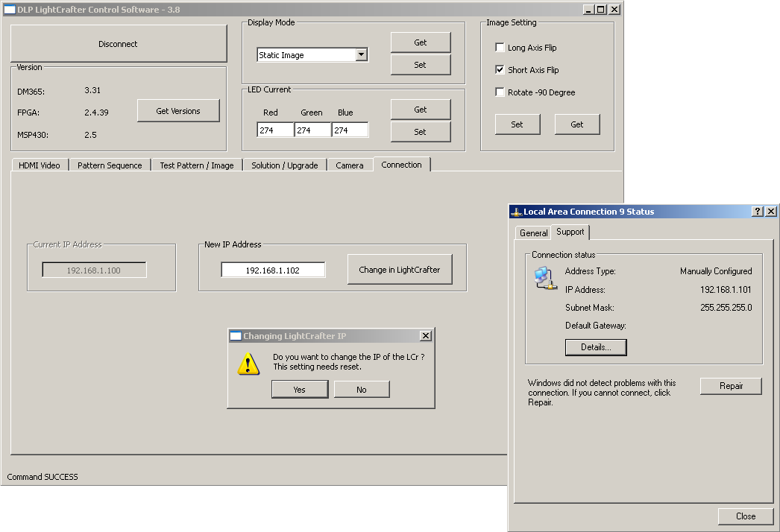The height and width of the screenshot is (532, 780).
Task: Select Support tab in Connection Status
Action: 570,232
